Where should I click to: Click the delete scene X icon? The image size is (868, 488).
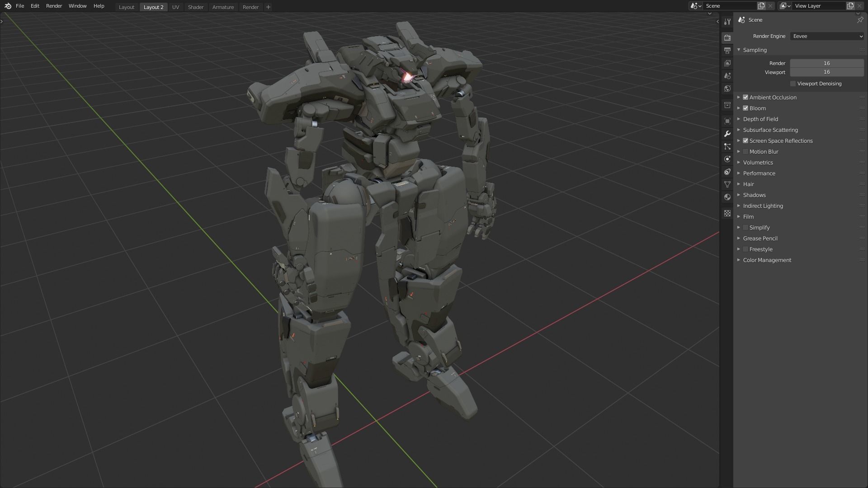770,6
